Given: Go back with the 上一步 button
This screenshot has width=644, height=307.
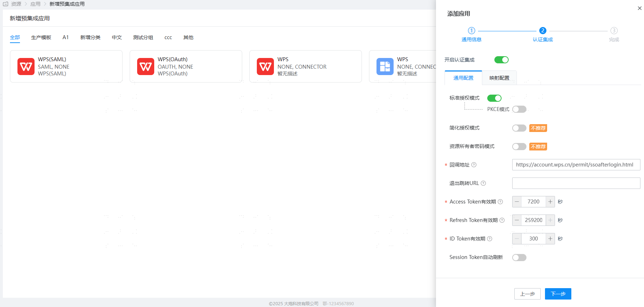Looking at the screenshot, I should coord(527,294).
